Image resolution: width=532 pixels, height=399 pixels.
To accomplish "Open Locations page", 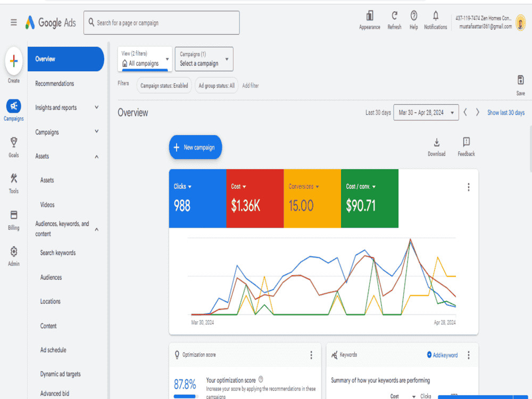I will pyautogui.click(x=50, y=301).
